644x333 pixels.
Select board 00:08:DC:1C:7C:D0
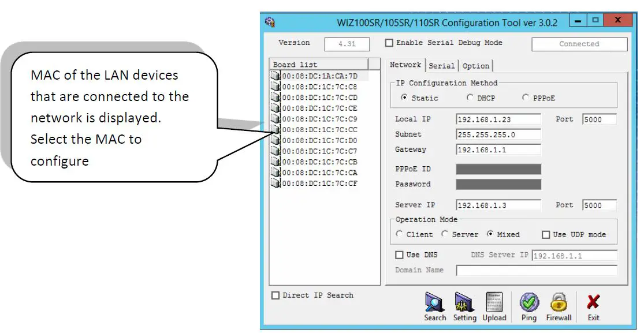[314, 140]
